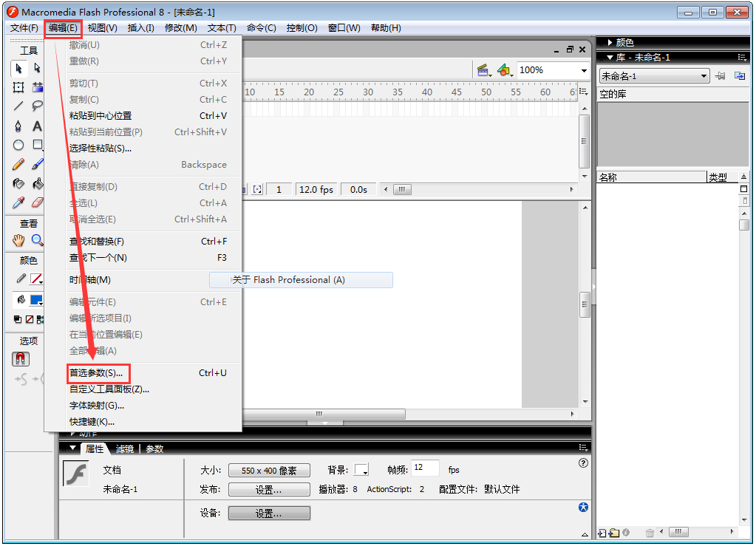Viewport: 756px width, 546px height.
Task: Select the Selection arrow tool
Action: click(x=19, y=68)
